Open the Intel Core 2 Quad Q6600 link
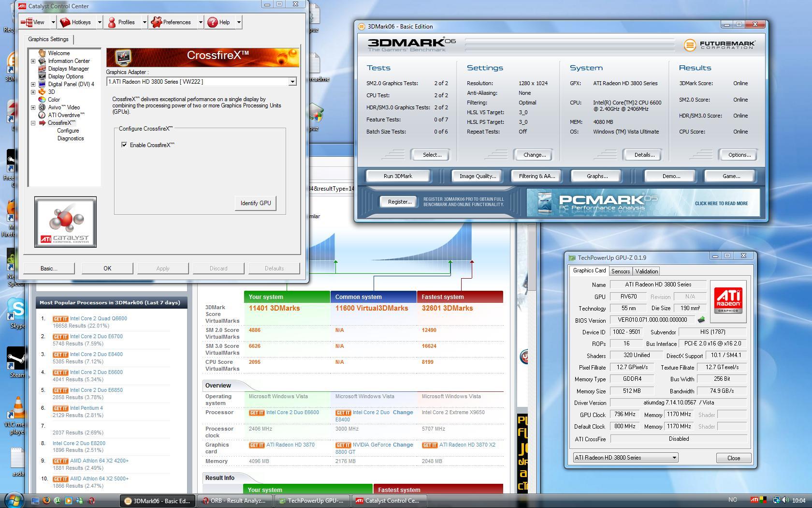The image size is (812, 508). pyautogui.click(x=98, y=318)
